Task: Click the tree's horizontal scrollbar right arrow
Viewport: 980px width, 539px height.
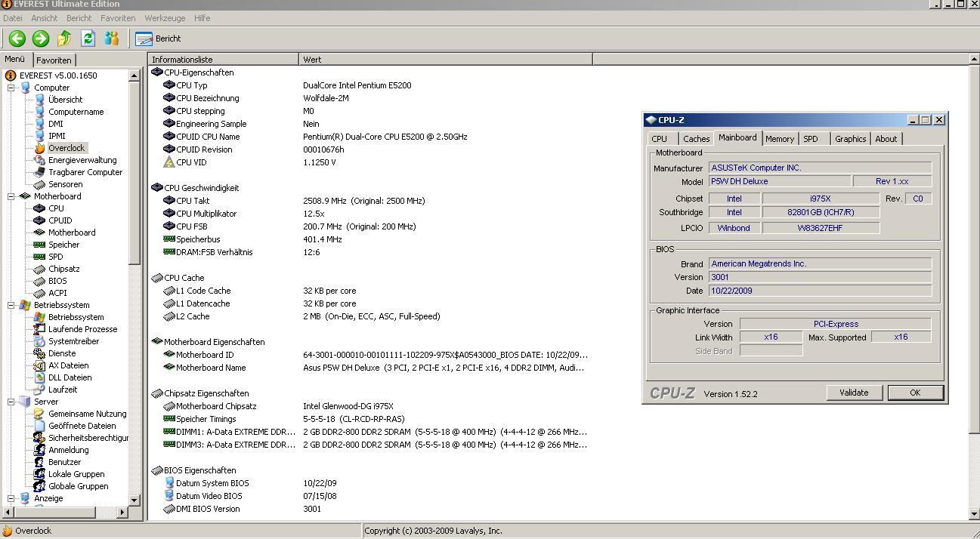Action: point(122,512)
